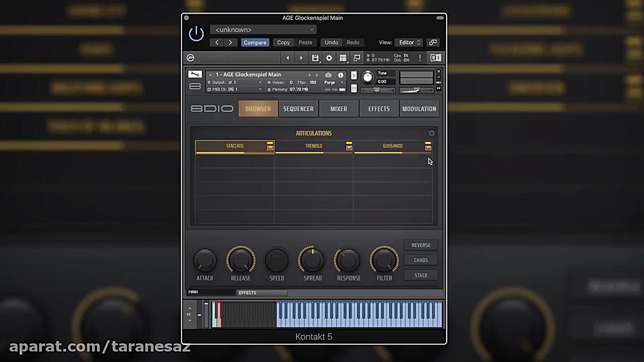Open the BROWSER tab
The image size is (644, 362).
coord(258,109)
